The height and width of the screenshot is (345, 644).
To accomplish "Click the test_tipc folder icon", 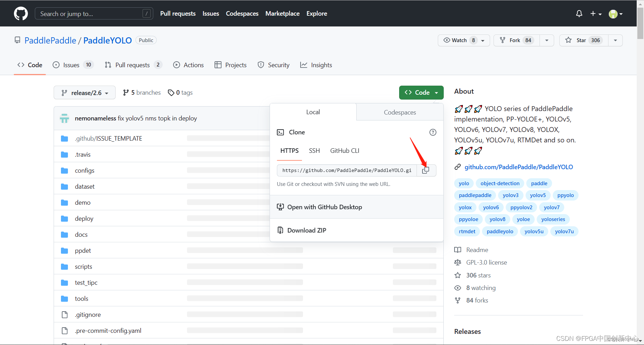I will (x=64, y=283).
